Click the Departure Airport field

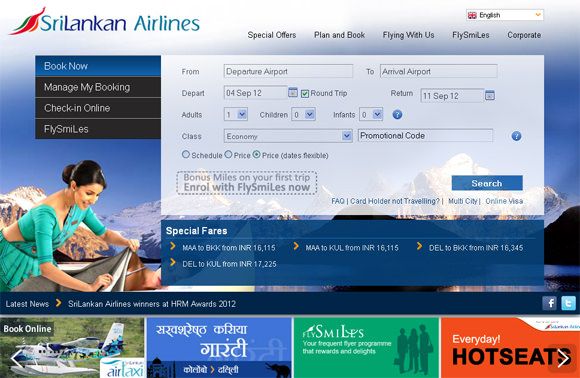(288, 71)
